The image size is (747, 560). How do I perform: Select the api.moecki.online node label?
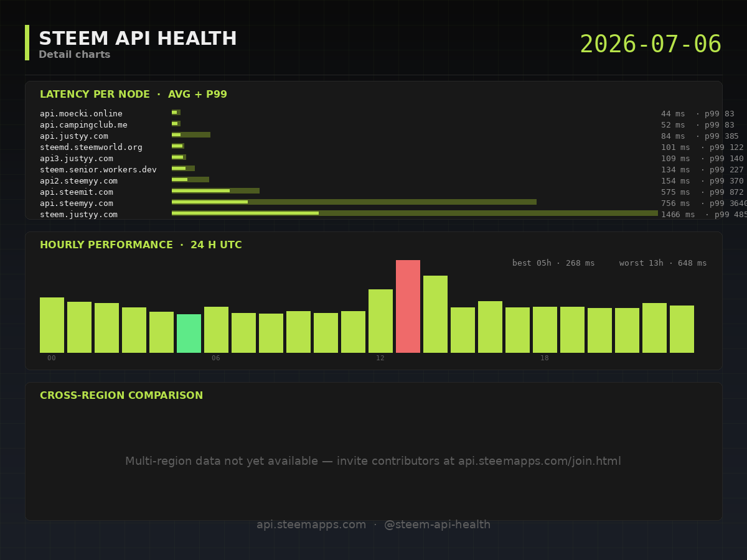tap(81, 114)
